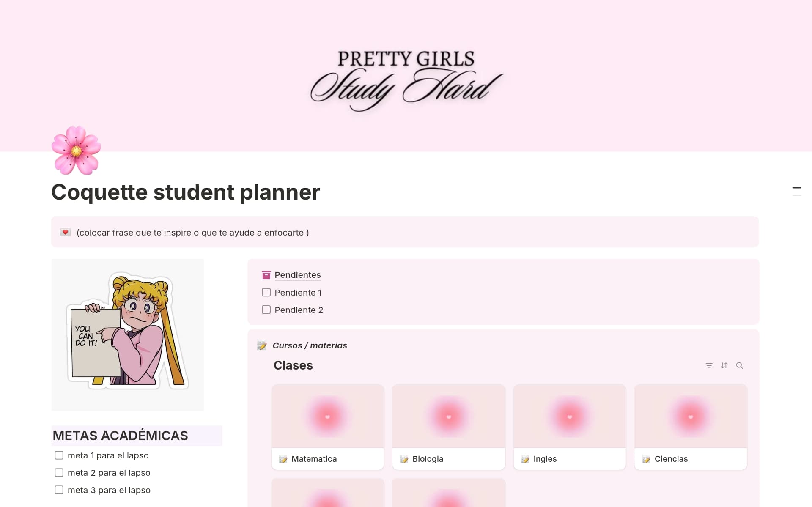
Task: Click the cherry blossom page icon
Action: coord(76,151)
